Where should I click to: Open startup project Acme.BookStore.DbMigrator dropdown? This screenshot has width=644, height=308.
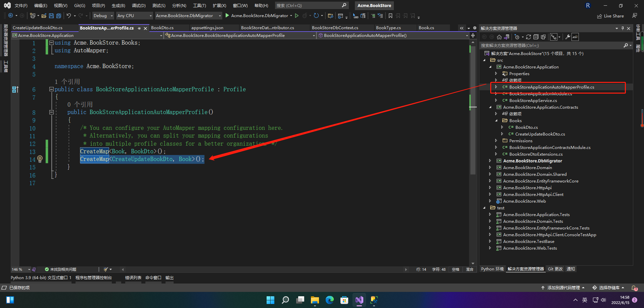click(188, 15)
